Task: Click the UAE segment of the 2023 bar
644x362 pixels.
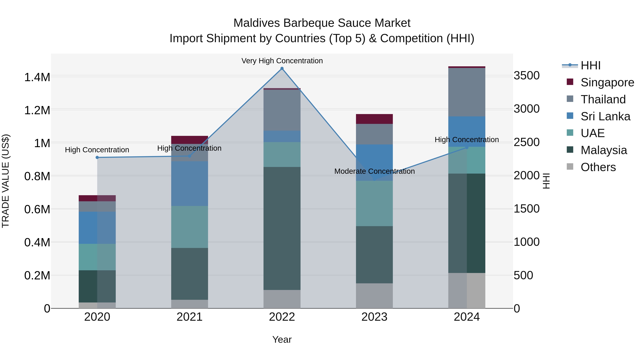Action: pyautogui.click(x=374, y=204)
